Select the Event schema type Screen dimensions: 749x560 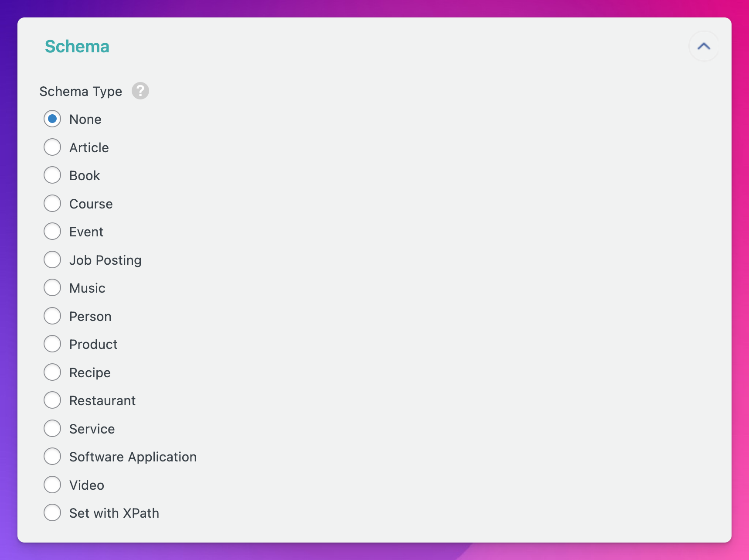(52, 231)
